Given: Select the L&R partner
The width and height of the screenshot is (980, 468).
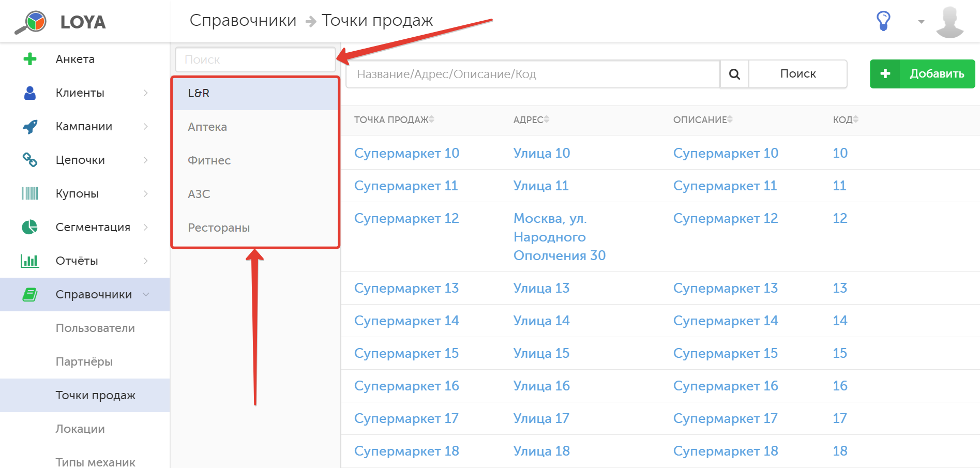Looking at the screenshot, I should [x=255, y=93].
